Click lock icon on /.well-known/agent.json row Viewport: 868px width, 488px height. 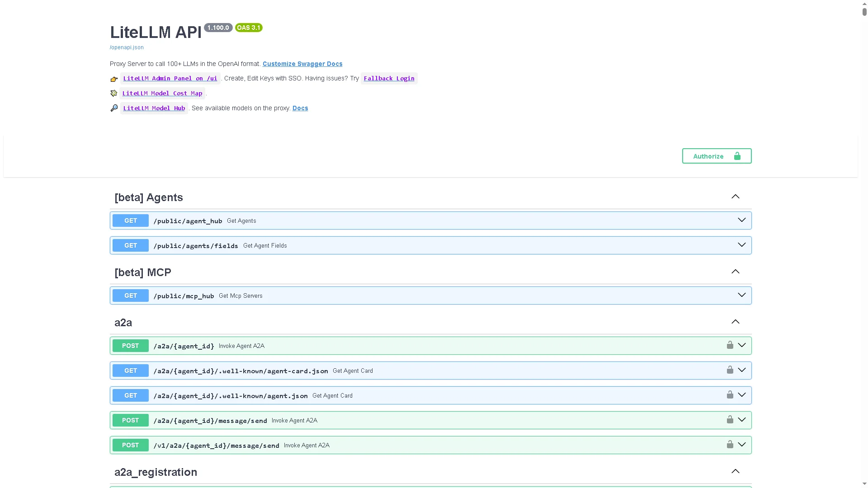click(x=730, y=395)
